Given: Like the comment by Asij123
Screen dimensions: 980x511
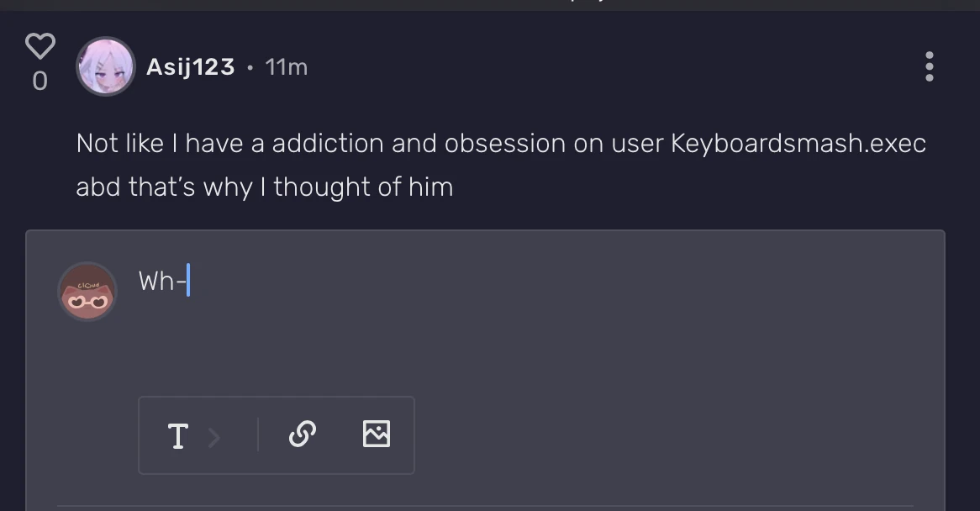Looking at the screenshot, I should tap(40, 46).
